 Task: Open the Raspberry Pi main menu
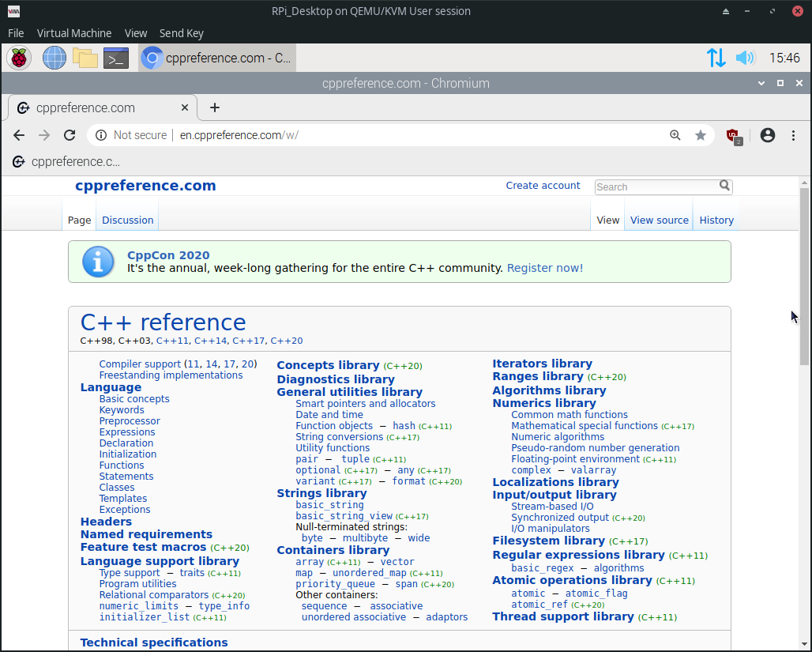coord(19,58)
